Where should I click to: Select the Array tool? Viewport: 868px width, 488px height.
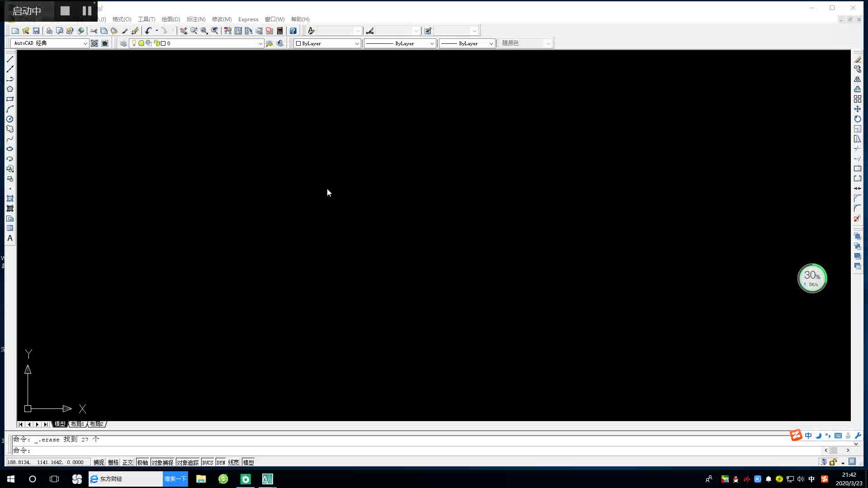click(858, 99)
